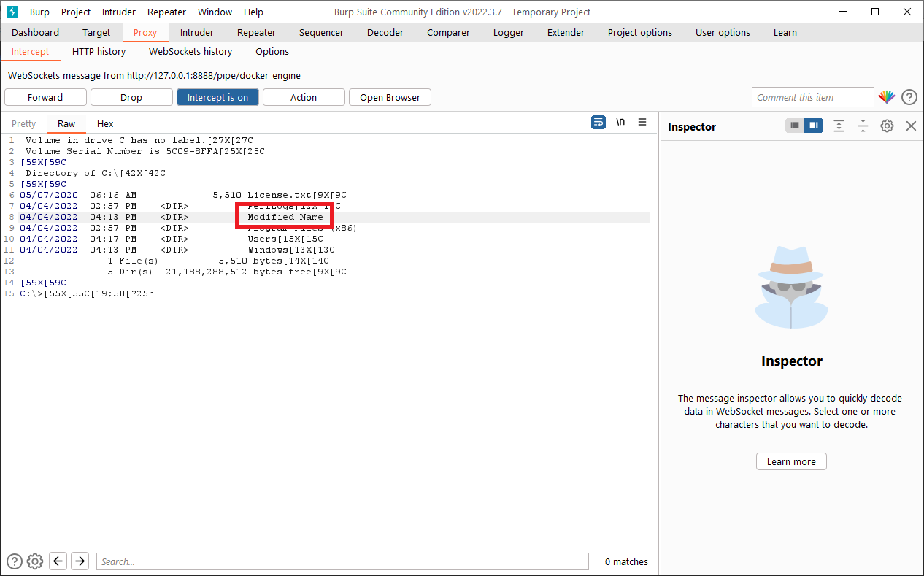Forward the intercepted message
Screen dimensions: 924x576
coord(45,97)
